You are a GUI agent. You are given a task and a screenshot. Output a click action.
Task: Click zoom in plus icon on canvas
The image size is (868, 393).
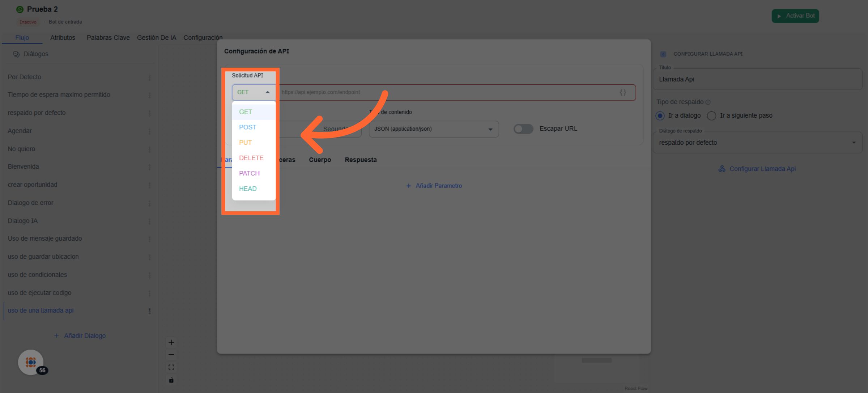click(171, 342)
